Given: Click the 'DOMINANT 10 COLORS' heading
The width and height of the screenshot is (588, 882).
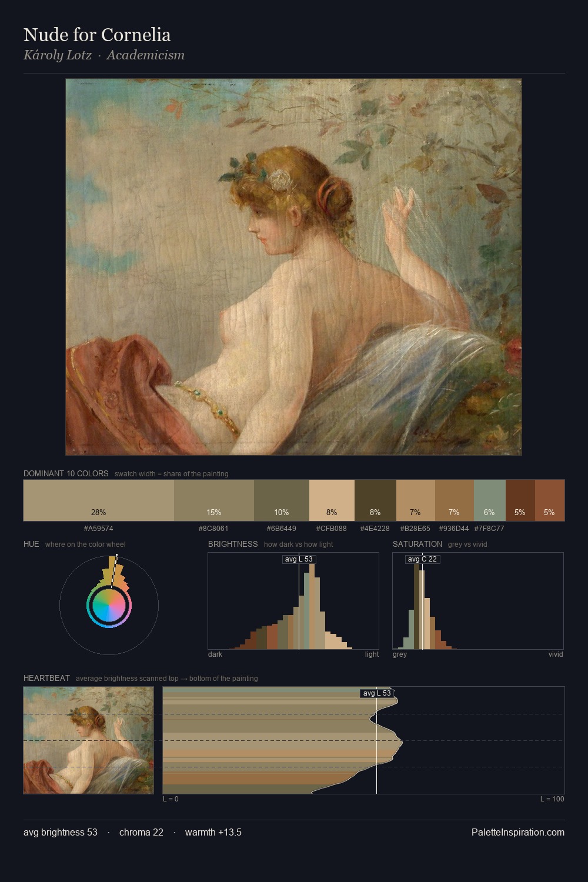Looking at the screenshot, I should coord(66,473).
